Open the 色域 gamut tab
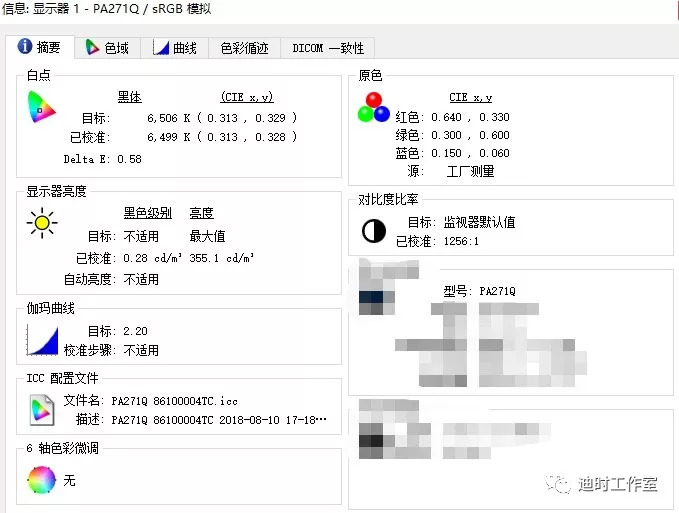This screenshot has height=513, width=679. [x=107, y=48]
